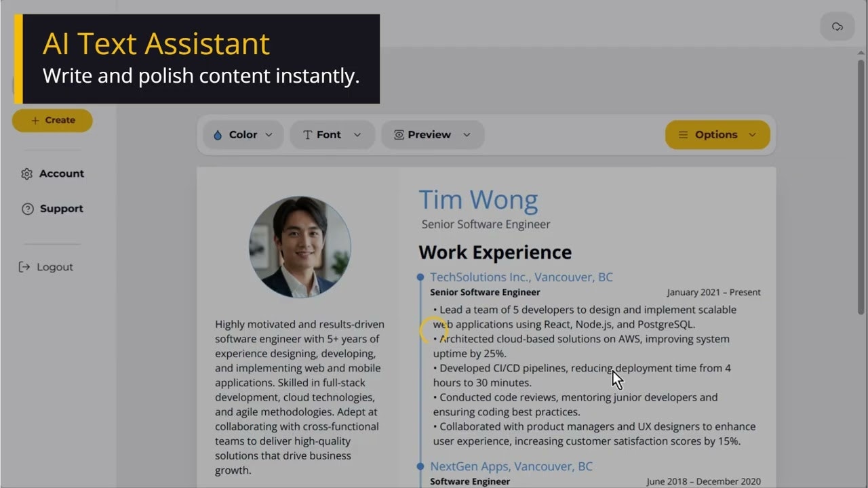Click the product managers collaboration bullet
This screenshot has height=488, width=868.
pos(594,434)
